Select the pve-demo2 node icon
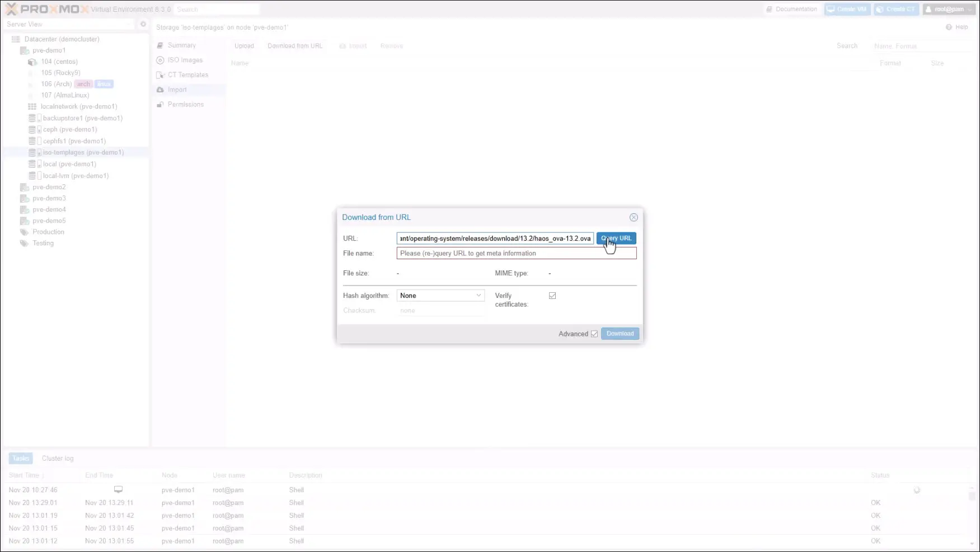Image resolution: width=980 pixels, height=552 pixels. click(x=24, y=187)
